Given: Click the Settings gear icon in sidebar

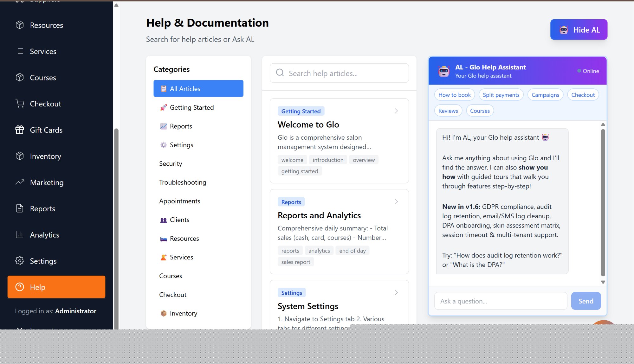Looking at the screenshot, I should [x=20, y=261].
